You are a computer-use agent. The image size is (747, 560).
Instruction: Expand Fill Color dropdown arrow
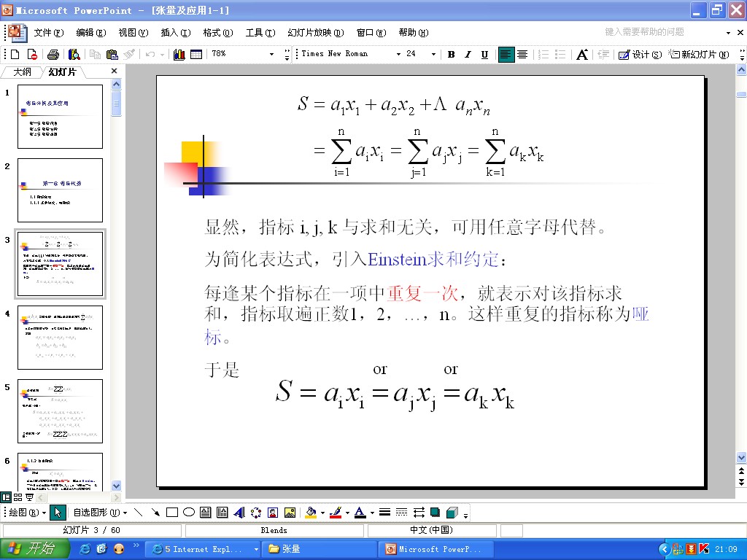click(322, 513)
